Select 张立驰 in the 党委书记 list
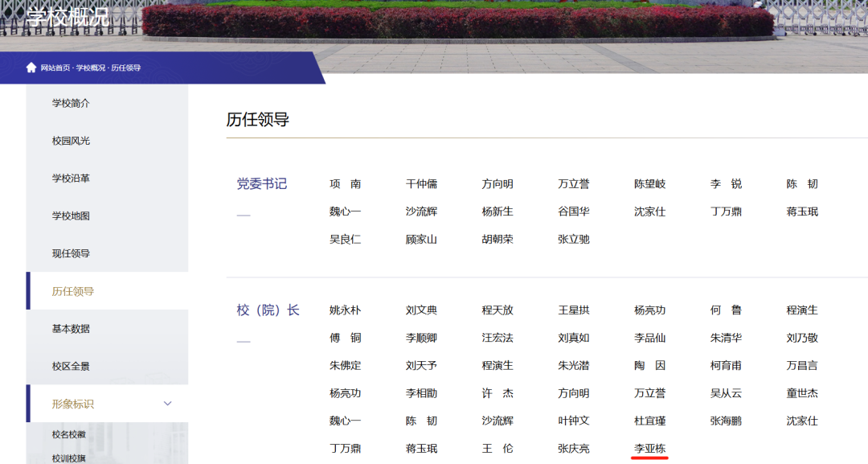868x464 pixels. [574, 239]
